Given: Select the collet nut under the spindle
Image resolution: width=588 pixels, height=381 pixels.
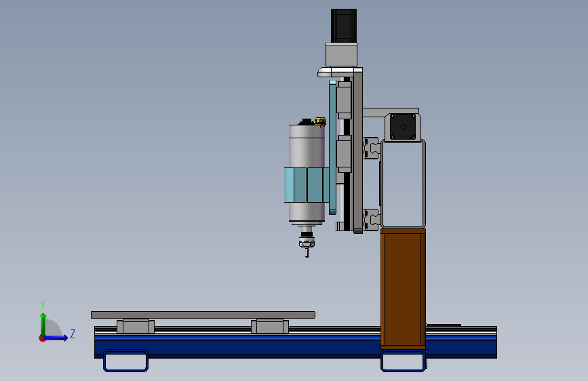Looking at the screenshot, I should [x=307, y=243].
